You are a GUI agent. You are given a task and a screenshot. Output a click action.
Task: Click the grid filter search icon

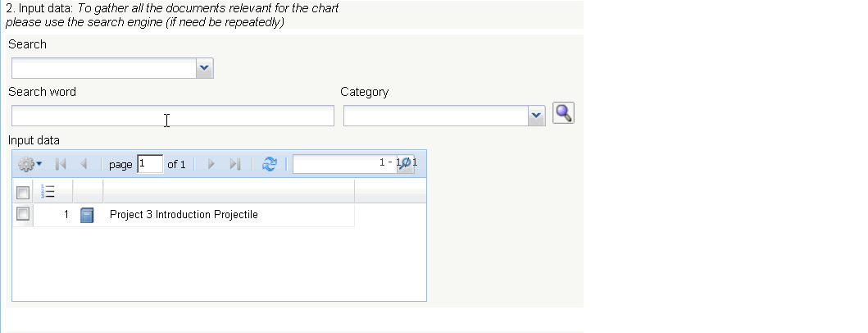coord(406,165)
